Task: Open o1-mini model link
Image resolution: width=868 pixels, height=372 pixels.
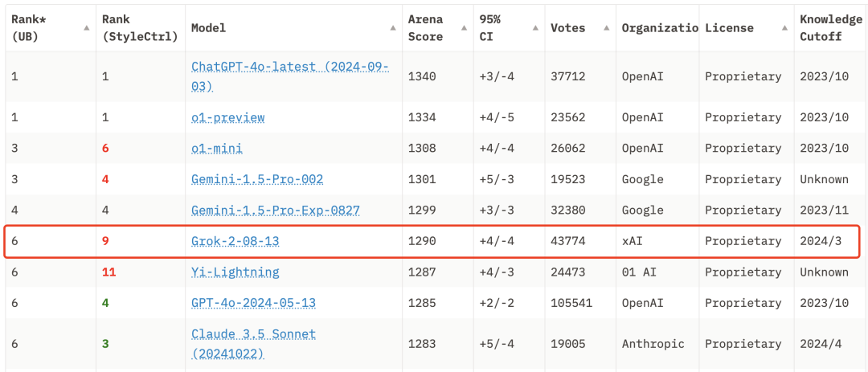Action: (216, 149)
